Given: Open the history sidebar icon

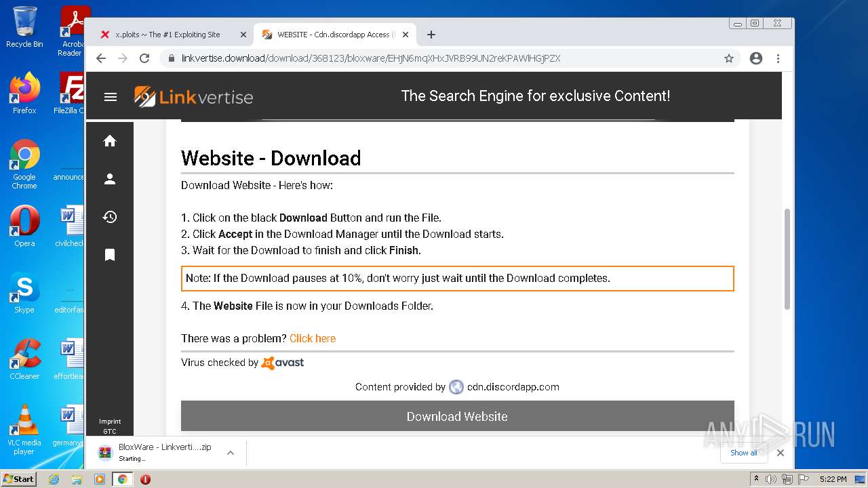Looking at the screenshot, I should click(109, 217).
